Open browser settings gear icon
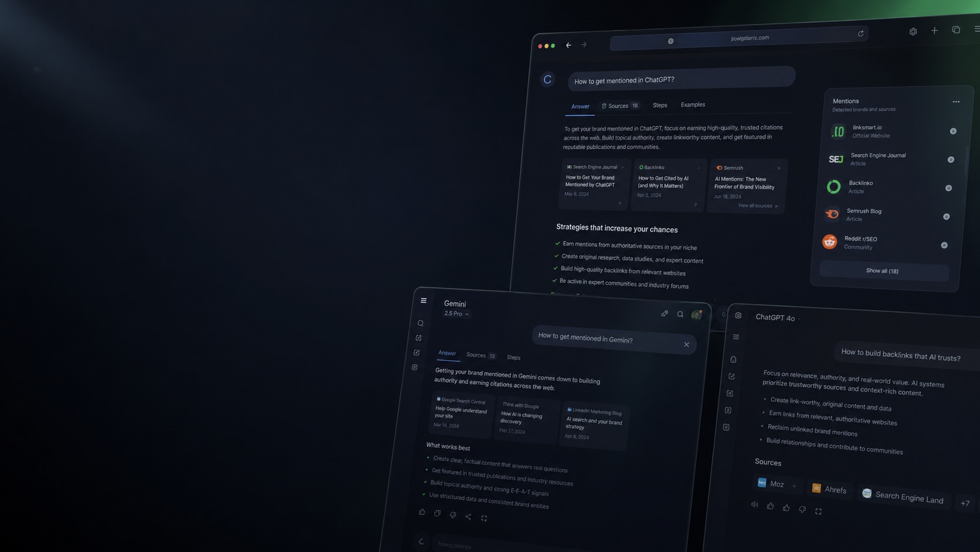980x552 pixels. [x=913, y=32]
